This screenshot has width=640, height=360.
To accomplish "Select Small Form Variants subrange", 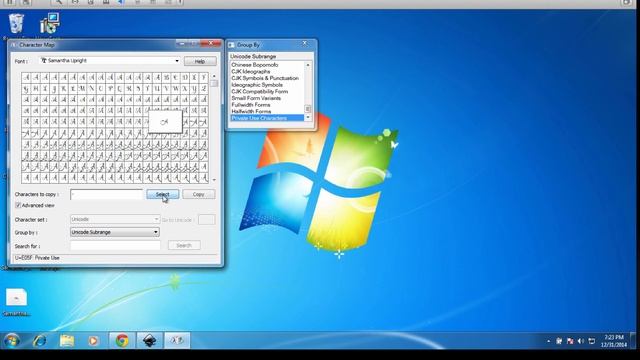I will 256,98.
